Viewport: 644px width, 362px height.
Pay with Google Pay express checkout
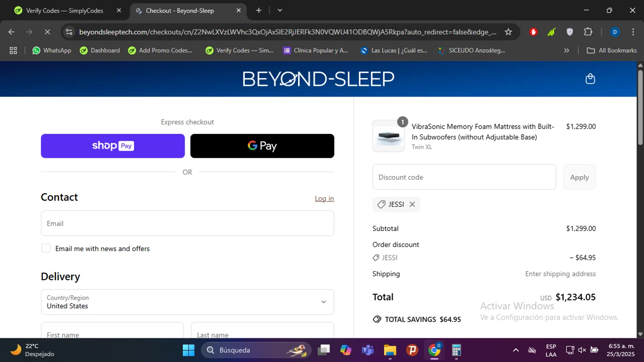pos(262,146)
